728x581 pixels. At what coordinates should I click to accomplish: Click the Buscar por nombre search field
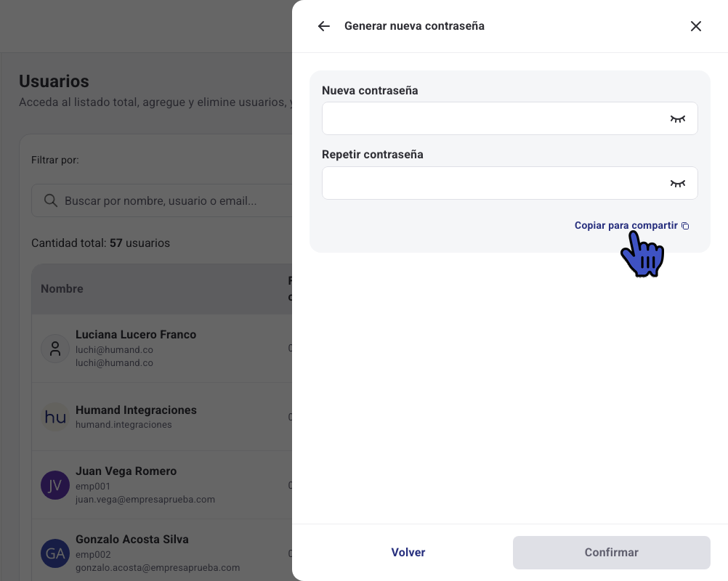click(163, 200)
